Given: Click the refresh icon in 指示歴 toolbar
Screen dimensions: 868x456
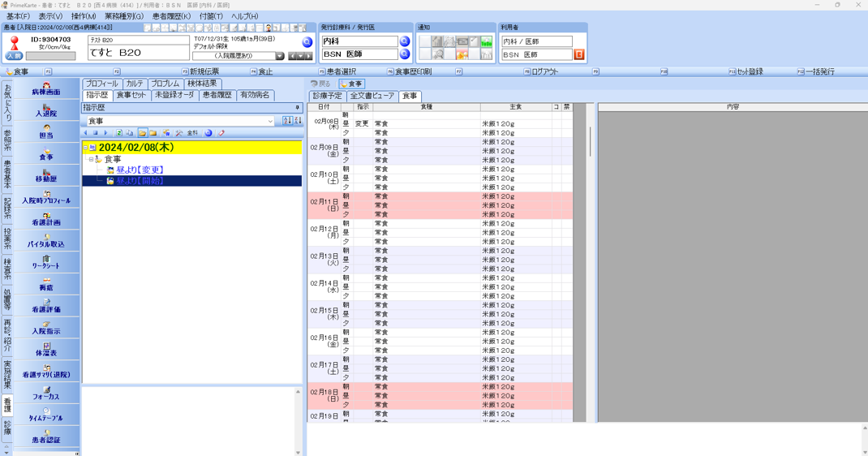Looking at the screenshot, I should point(119,133).
